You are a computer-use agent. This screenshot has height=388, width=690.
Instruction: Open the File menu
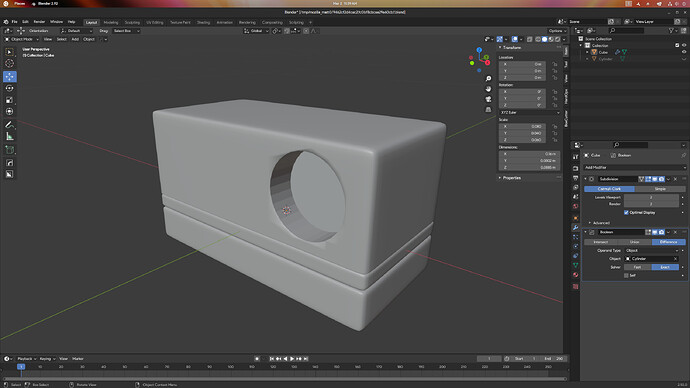click(14, 22)
